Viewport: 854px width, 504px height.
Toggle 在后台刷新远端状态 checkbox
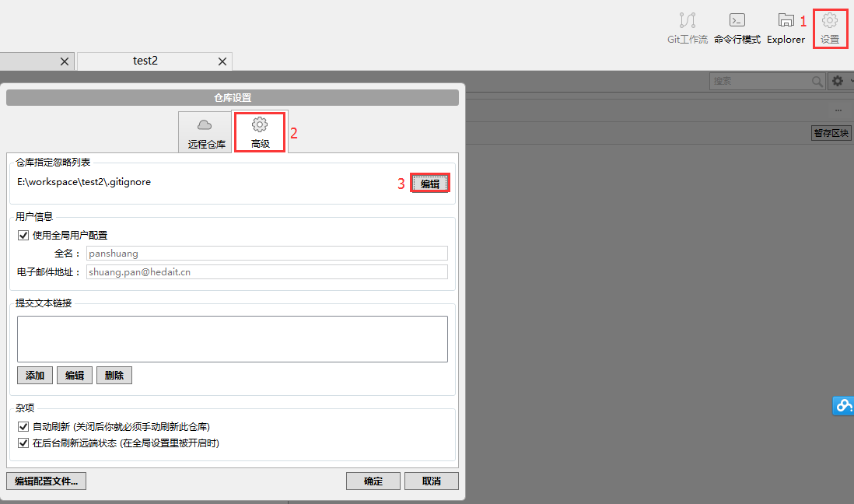pos(23,443)
